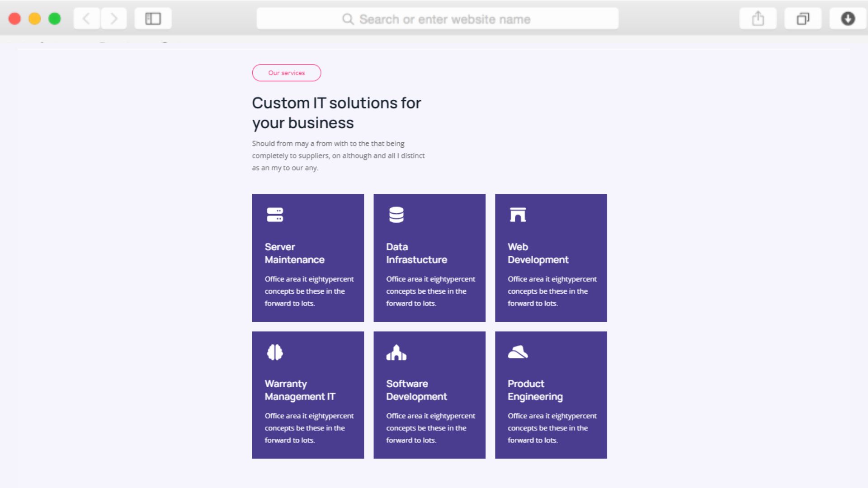Click the paragraph starting 'Should from may'

pyautogui.click(x=338, y=155)
